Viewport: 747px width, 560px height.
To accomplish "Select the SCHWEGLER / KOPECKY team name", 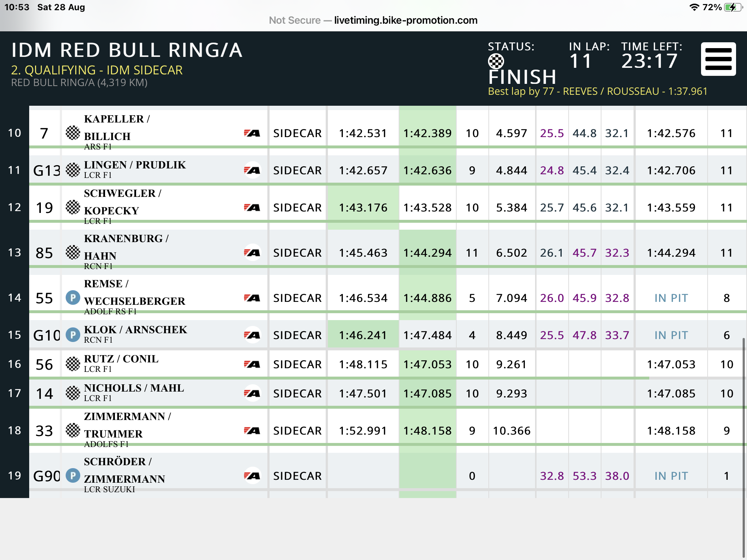I will click(123, 202).
